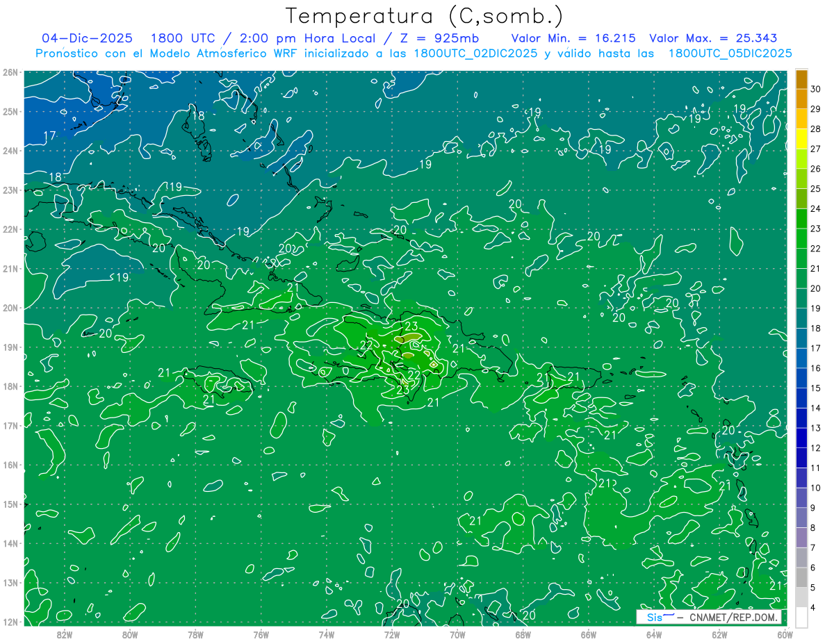Click the "16" label on the color scale

[x=815, y=368]
